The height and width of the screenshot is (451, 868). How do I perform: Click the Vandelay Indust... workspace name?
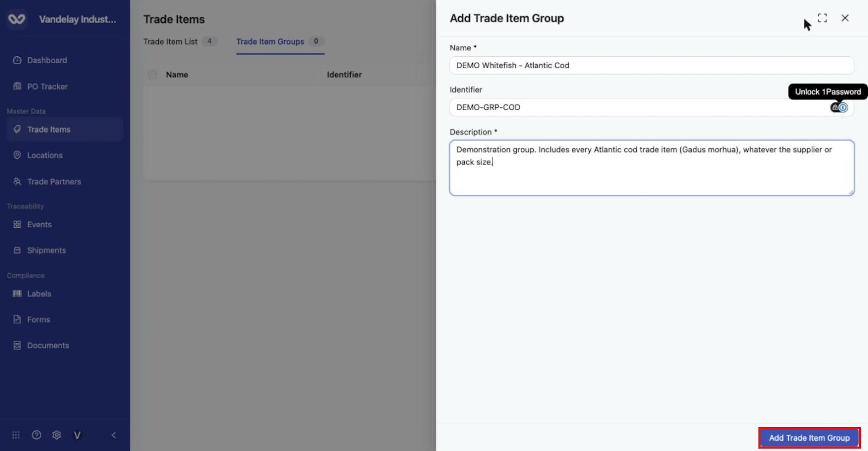point(78,19)
